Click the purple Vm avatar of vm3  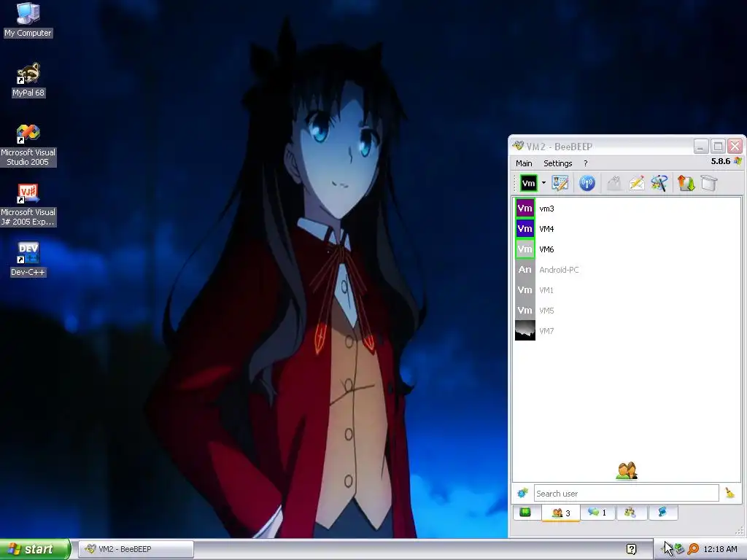pyautogui.click(x=525, y=209)
